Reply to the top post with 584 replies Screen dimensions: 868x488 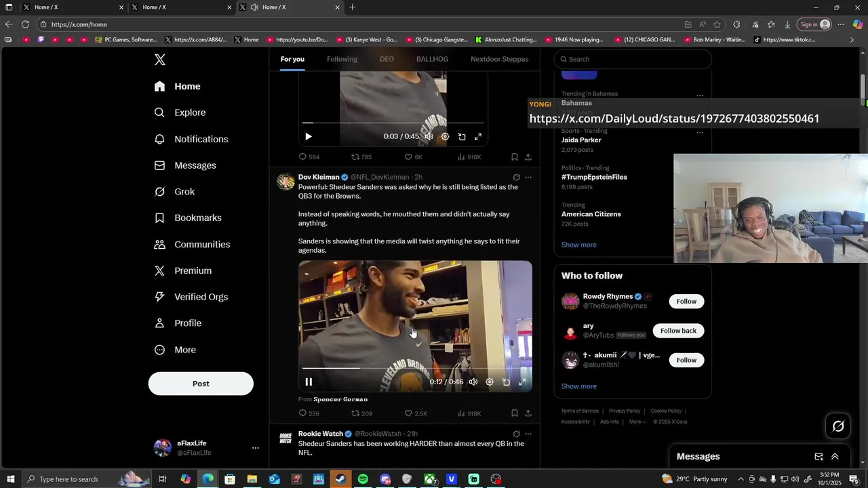click(309, 157)
